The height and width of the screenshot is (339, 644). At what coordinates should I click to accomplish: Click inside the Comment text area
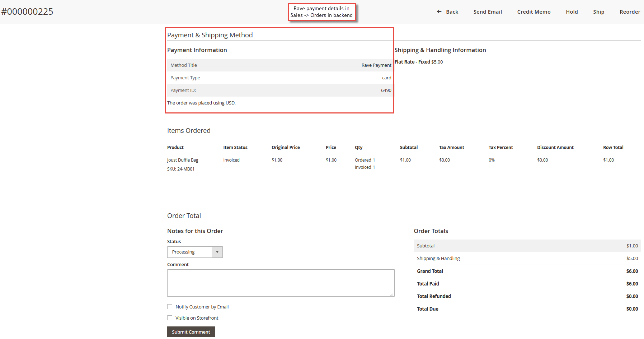[x=280, y=283]
